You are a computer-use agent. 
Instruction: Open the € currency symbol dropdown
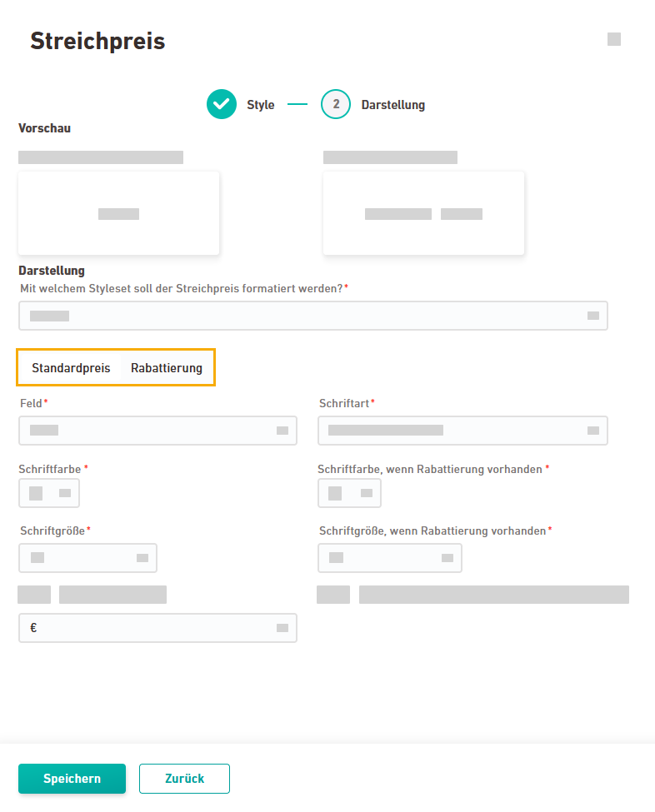[x=282, y=628]
